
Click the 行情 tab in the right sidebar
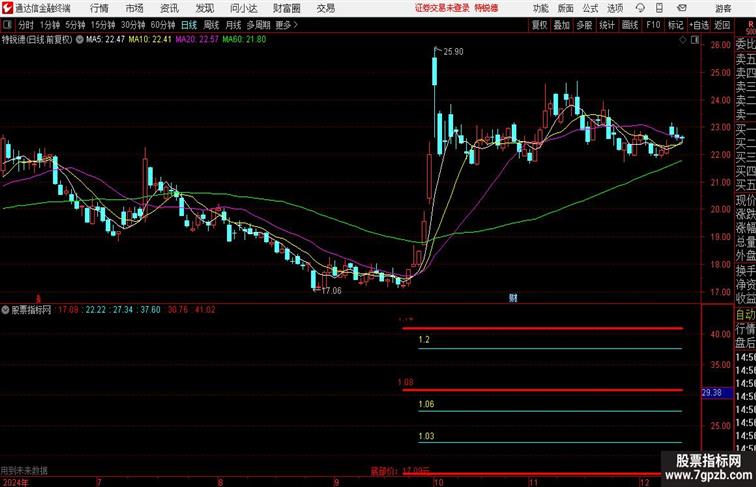click(x=745, y=329)
